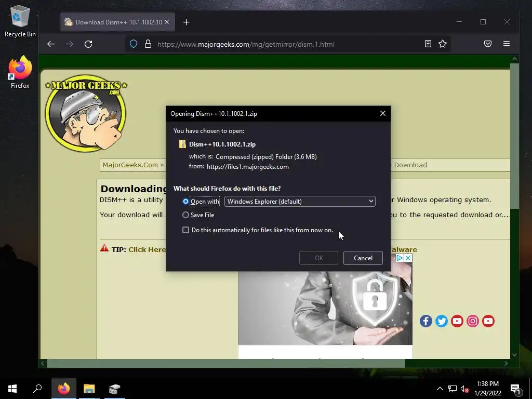Minimize the Firefox window
Viewport: 532px width, 399px height.
(x=459, y=22)
